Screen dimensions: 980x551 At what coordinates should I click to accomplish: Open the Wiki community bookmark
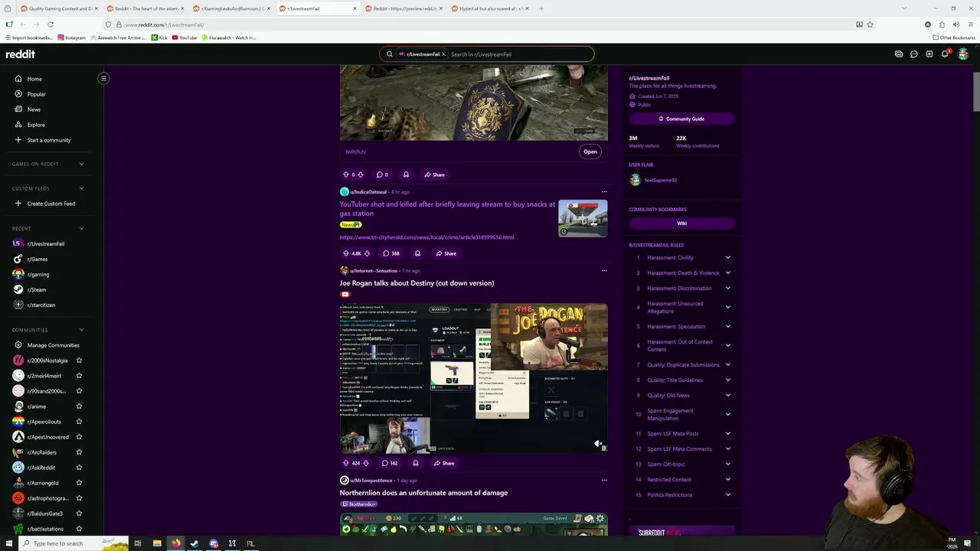681,223
